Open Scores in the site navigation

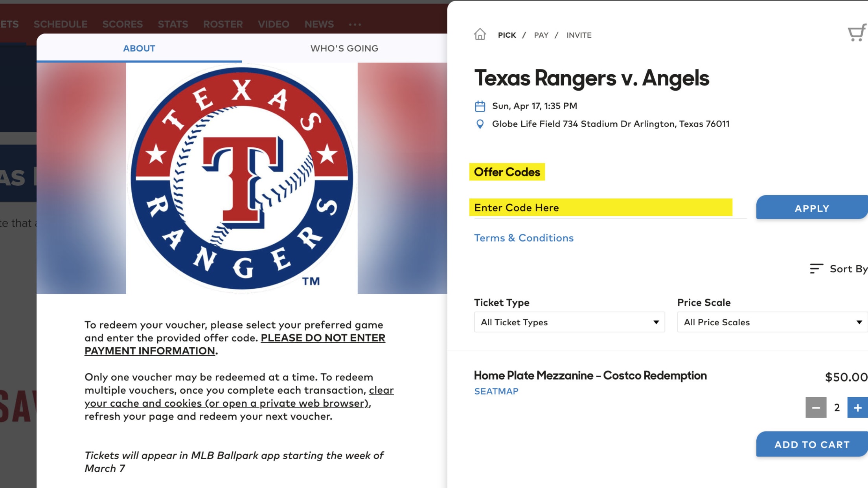[123, 24]
